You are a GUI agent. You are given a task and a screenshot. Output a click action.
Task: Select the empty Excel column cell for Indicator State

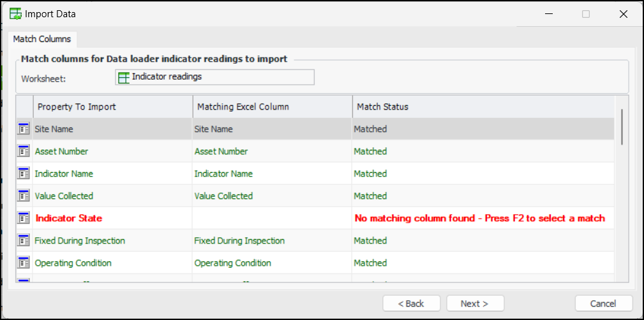coord(272,218)
